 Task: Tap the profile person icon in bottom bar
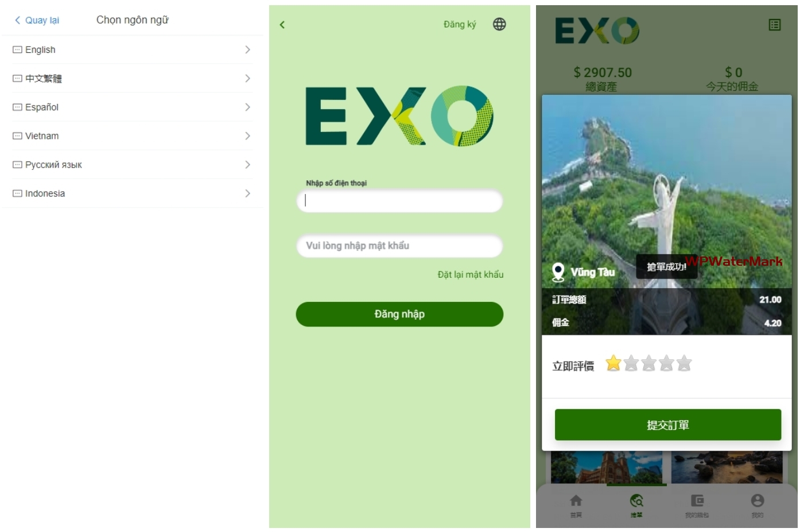758,500
